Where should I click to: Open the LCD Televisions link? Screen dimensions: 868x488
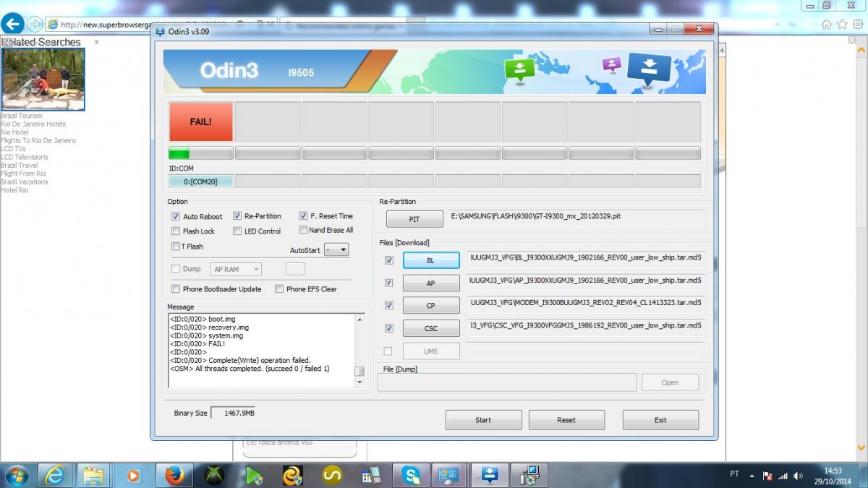click(25, 157)
